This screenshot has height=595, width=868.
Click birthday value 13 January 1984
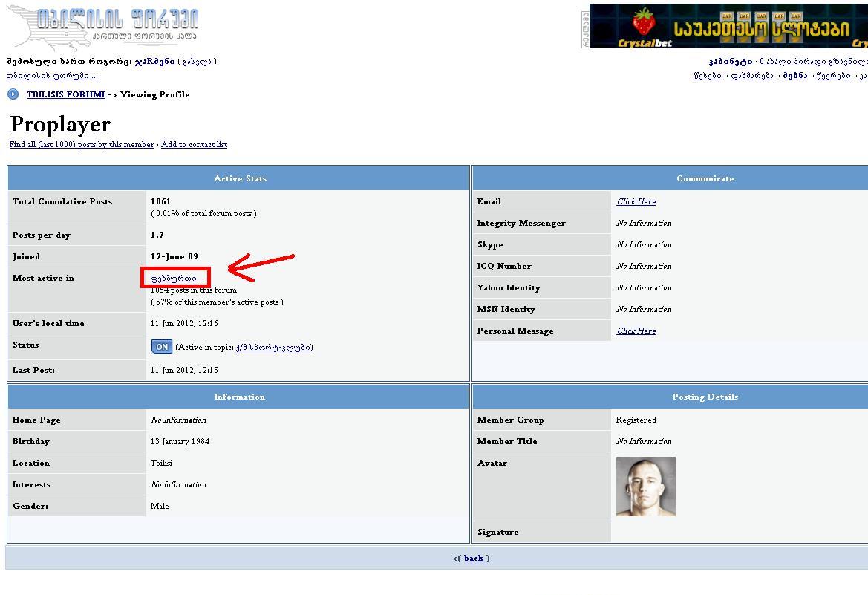point(180,441)
